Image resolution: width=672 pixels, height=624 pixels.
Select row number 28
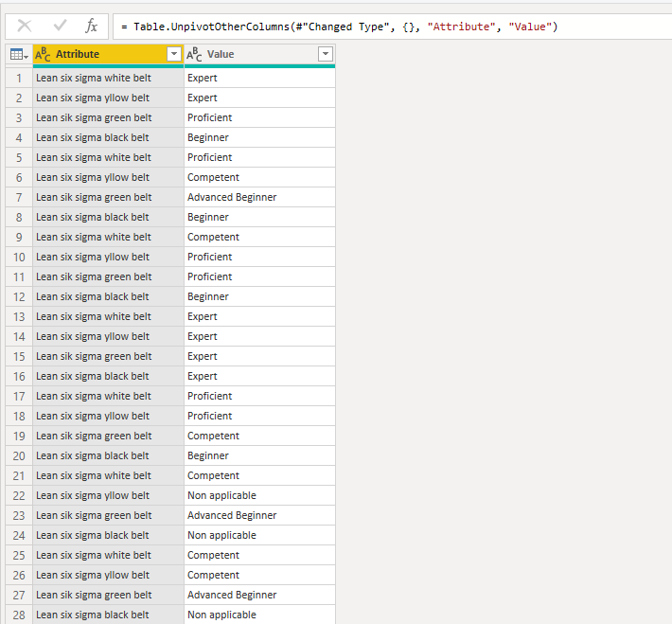pyautogui.click(x=19, y=615)
